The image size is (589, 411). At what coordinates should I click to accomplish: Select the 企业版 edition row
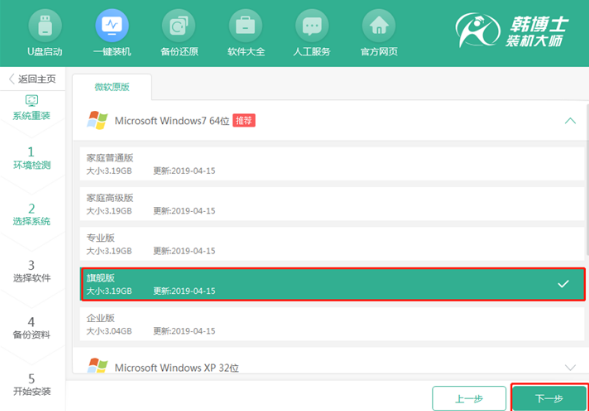point(332,324)
